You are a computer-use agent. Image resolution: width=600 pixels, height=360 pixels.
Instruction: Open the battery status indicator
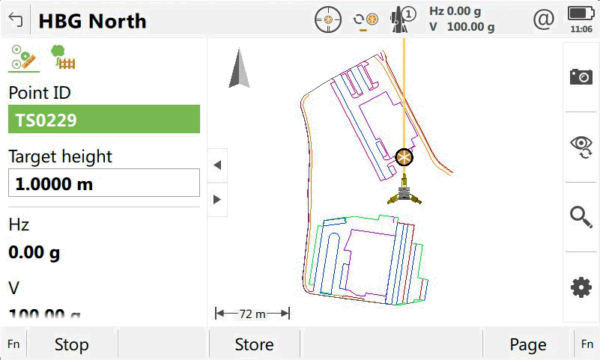click(x=581, y=19)
